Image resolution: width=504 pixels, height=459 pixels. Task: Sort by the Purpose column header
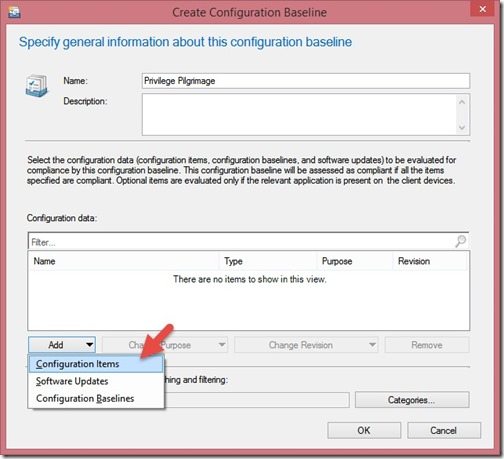pos(355,261)
